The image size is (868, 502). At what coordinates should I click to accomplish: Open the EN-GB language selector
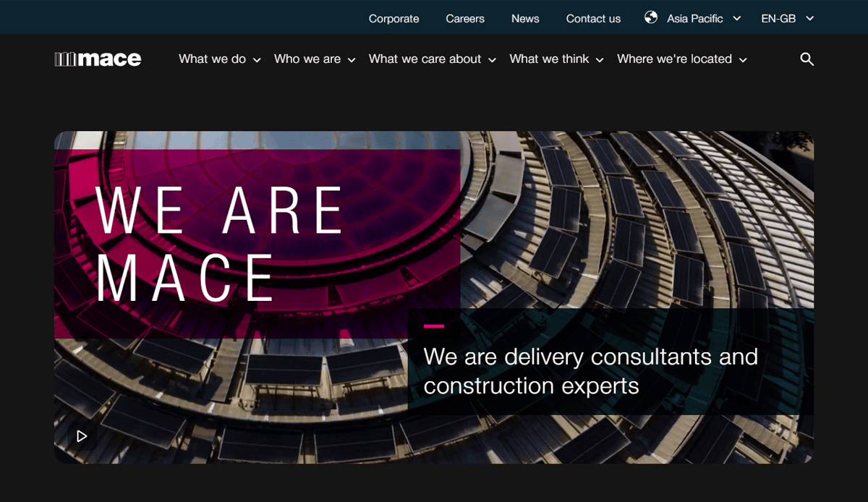(779, 18)
